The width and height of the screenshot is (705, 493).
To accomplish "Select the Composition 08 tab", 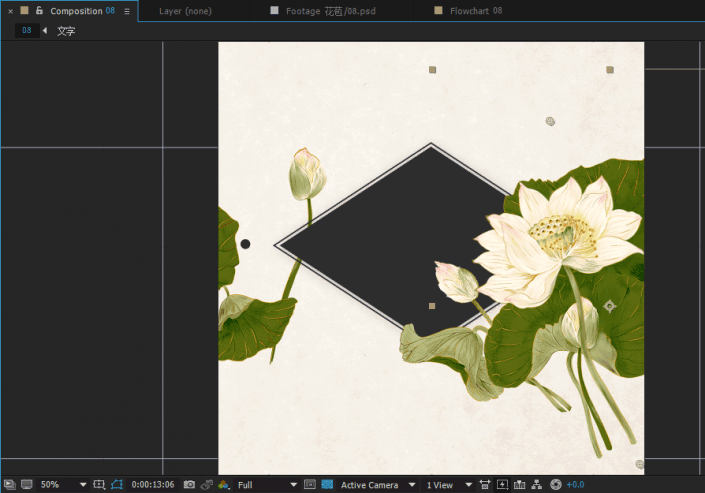I will (x=82, y=11).
